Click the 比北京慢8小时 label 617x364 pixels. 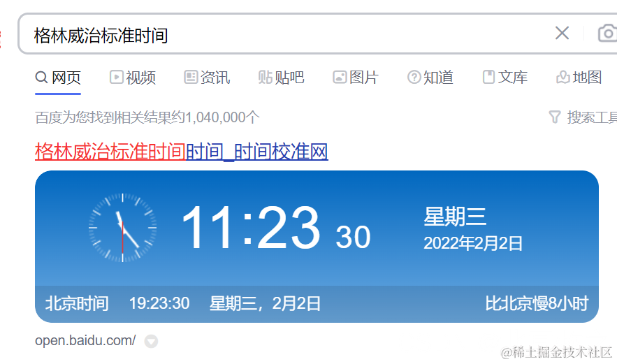[x=537, y=303]
